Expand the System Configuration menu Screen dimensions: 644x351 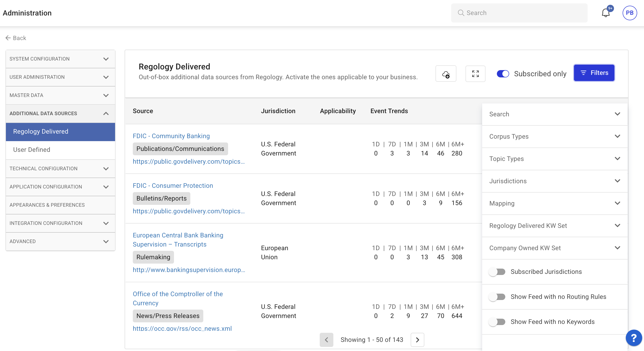coord(60,59)
